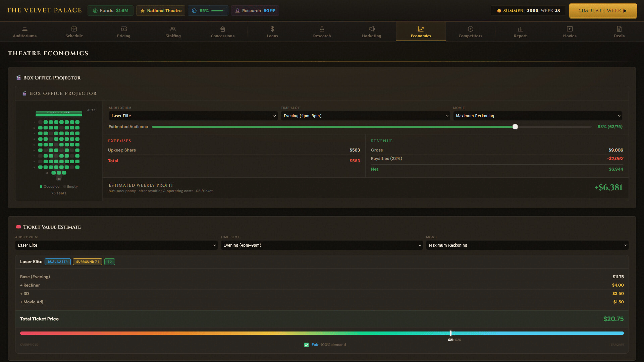Open Loans dollar icon
This screenshot has height=362, width=644.
(272, 29)
